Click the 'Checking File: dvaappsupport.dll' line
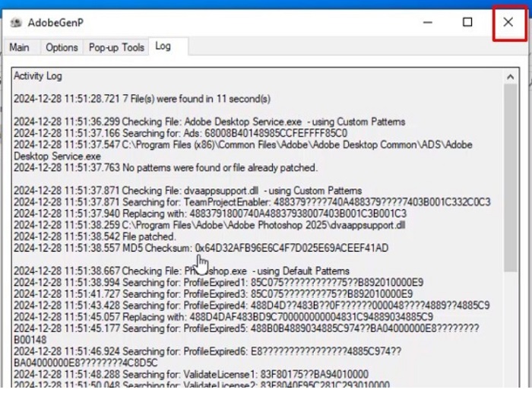Viewport: 532px width, 393px height. click(188, 191)
